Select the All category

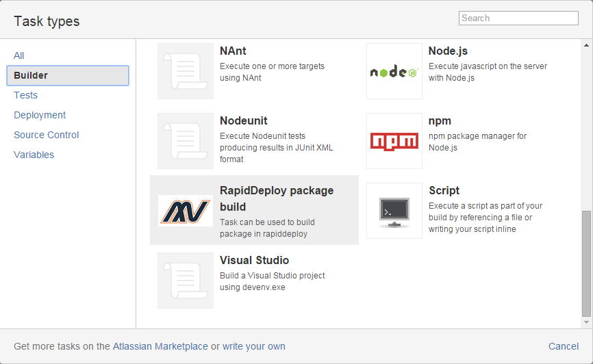point(19,55)
